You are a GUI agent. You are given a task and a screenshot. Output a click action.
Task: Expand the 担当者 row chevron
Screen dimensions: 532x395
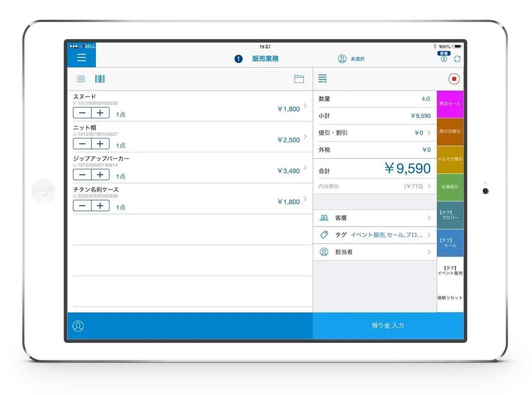pyautogui.click(x=429, y=252)
